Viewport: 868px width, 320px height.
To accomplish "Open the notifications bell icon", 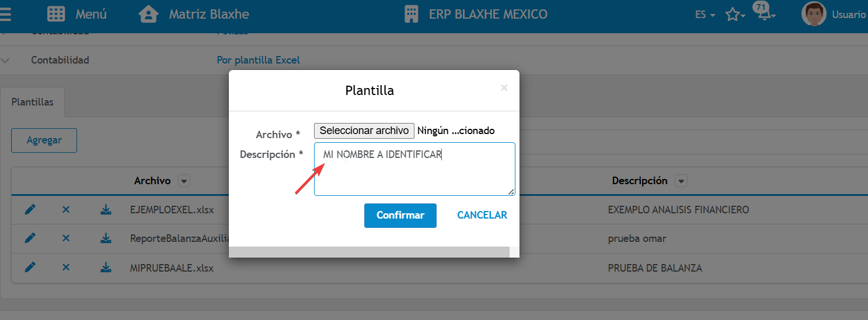I will (764, 15).
